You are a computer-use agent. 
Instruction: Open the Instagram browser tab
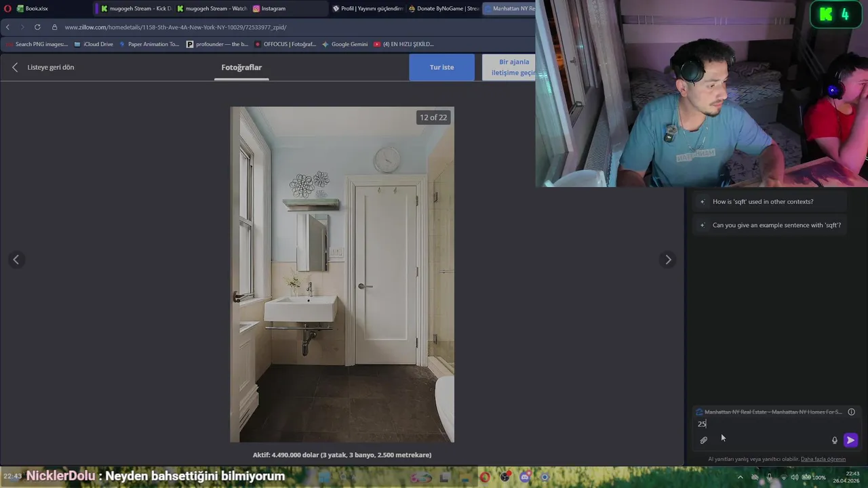tap(288, 9)
